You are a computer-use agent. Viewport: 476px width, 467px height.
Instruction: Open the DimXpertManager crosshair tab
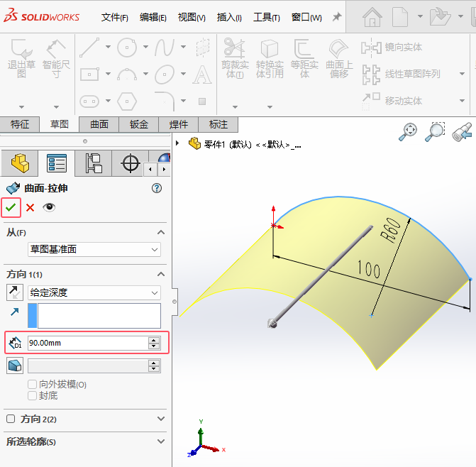[x=131, y=163]
